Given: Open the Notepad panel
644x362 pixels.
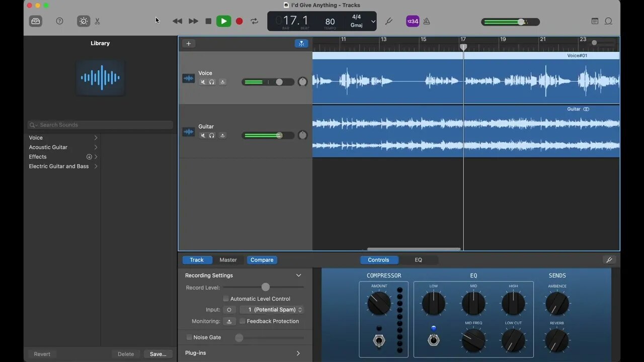Looking at the screenshot, I should click(595, 21).
